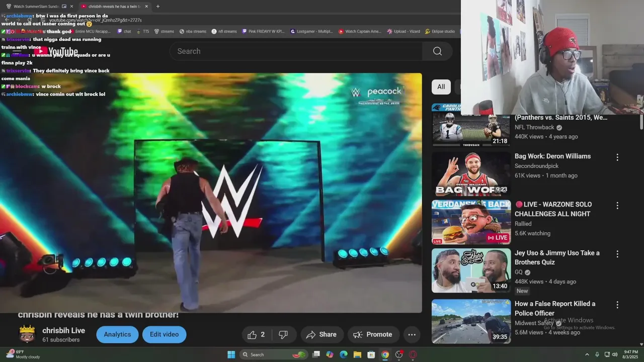Open Warzone Solo Challenges live thumbnail

tap(471, 222)
